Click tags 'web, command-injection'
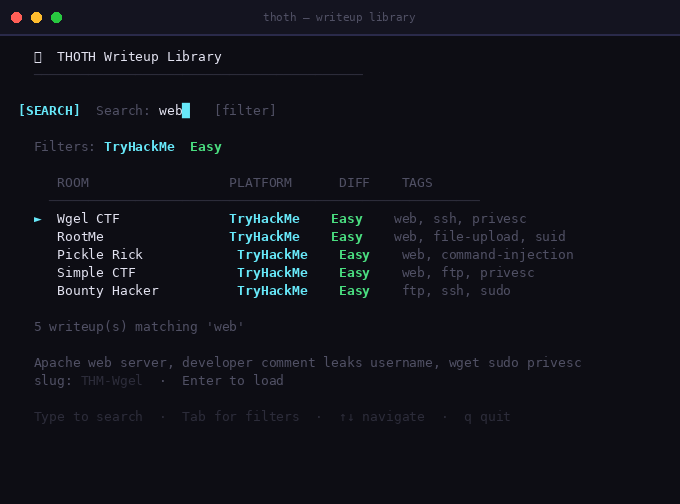Screen dimensions: 680x504 tap(487, 255)
